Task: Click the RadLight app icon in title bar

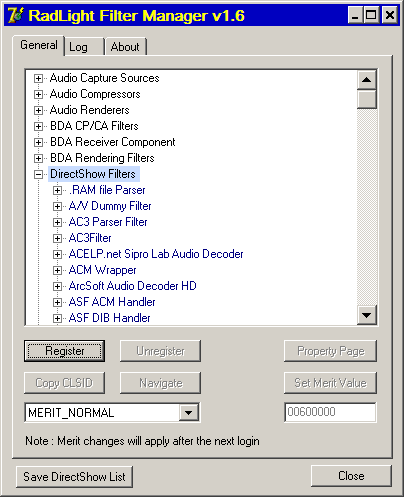Action: [x=16, y=15]
